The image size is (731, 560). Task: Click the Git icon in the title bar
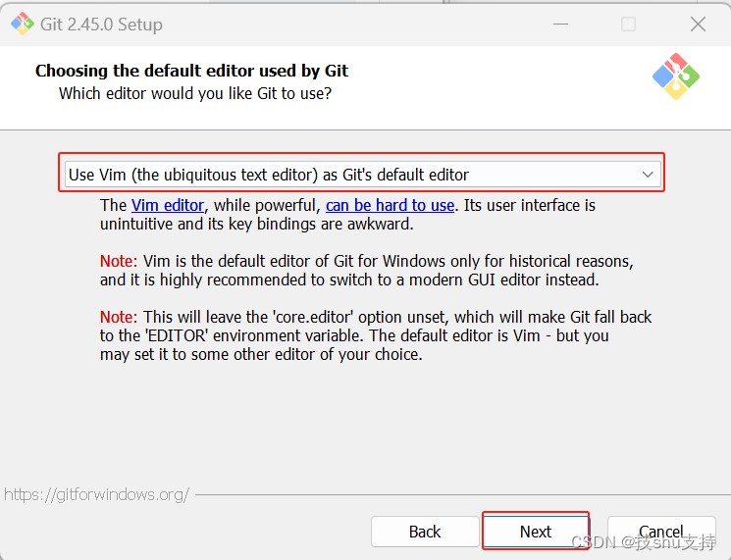click(x=23, y=24)
